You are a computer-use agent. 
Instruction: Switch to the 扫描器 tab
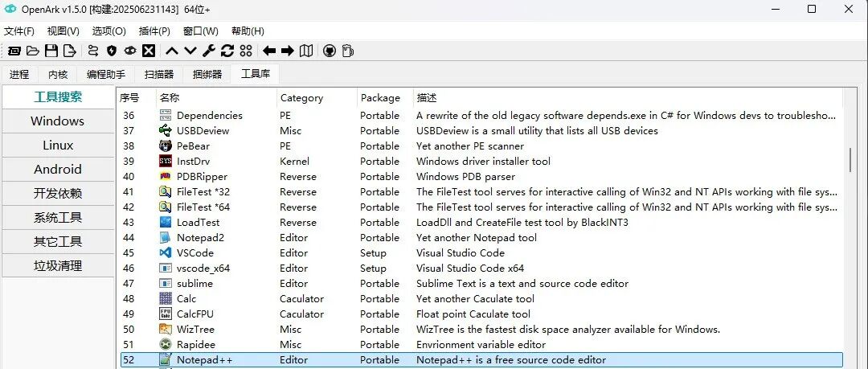(x=159, y=74)
